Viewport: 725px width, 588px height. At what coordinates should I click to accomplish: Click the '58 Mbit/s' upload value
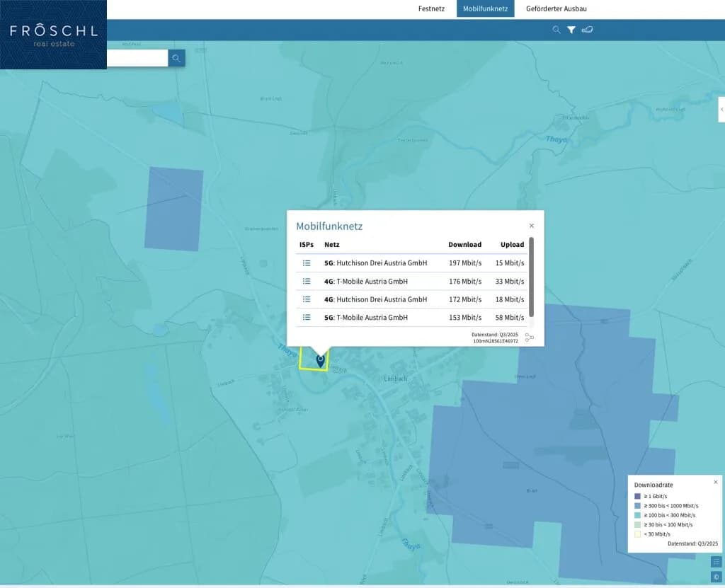point(510,318)
